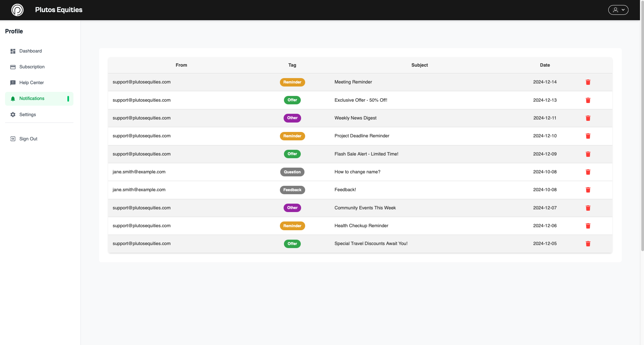Select the Weekly News Digest row

[355, 118]
